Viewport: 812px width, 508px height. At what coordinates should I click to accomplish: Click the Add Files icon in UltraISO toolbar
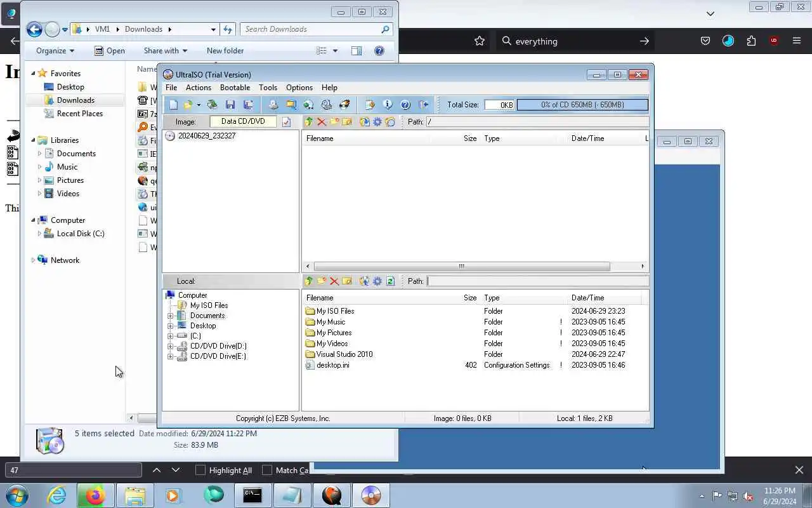tap(370, 105)
